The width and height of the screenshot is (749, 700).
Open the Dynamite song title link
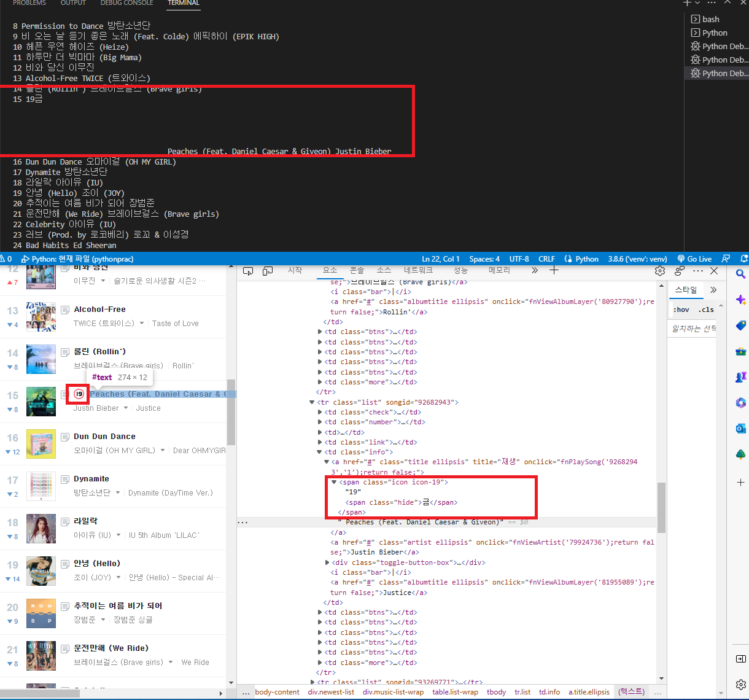91,479
